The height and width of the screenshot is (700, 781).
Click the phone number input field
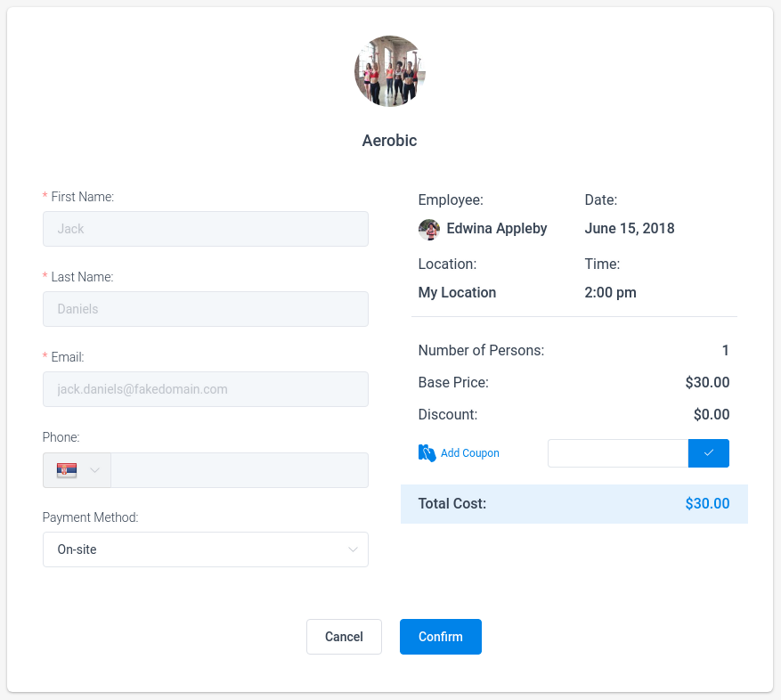[240, 470]
